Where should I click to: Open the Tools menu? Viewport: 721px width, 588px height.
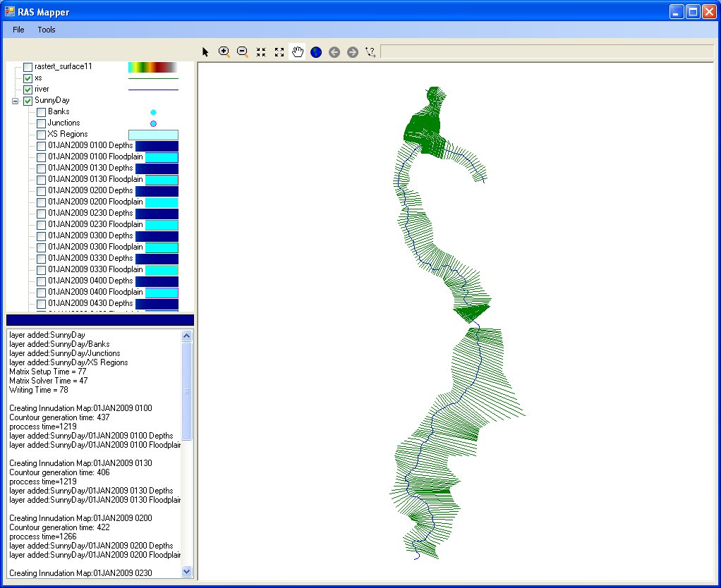[47, 30]
